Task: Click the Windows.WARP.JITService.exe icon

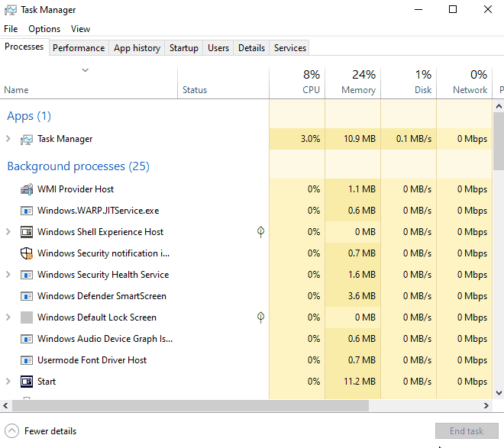Action: tap(27, 211)
